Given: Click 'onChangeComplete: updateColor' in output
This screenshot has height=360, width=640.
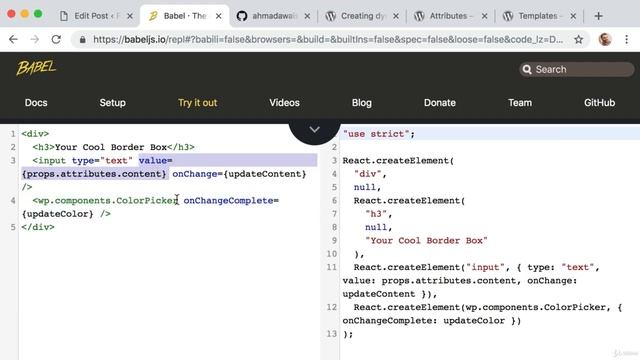Looking at the screenshot, I should click(x=423, y=321).
